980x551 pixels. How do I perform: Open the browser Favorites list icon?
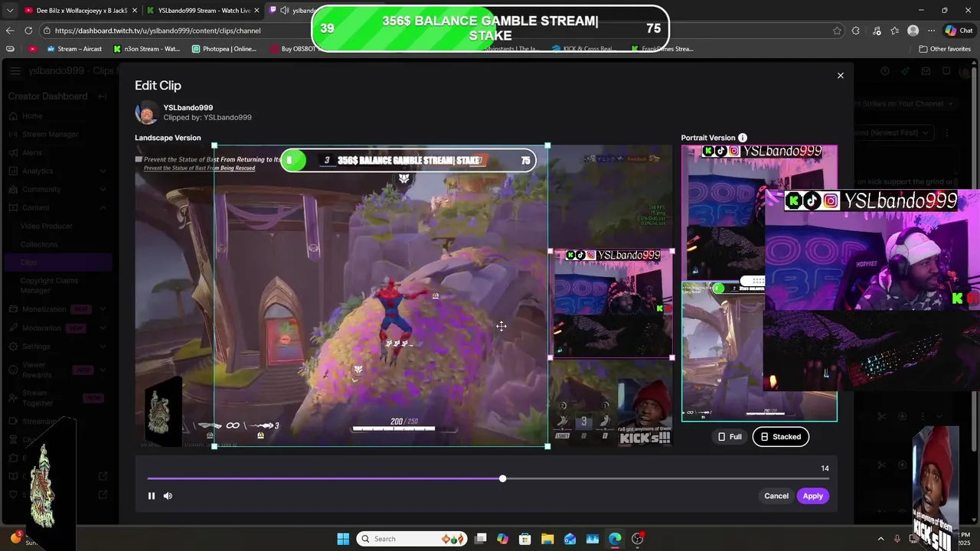point(895,31)
